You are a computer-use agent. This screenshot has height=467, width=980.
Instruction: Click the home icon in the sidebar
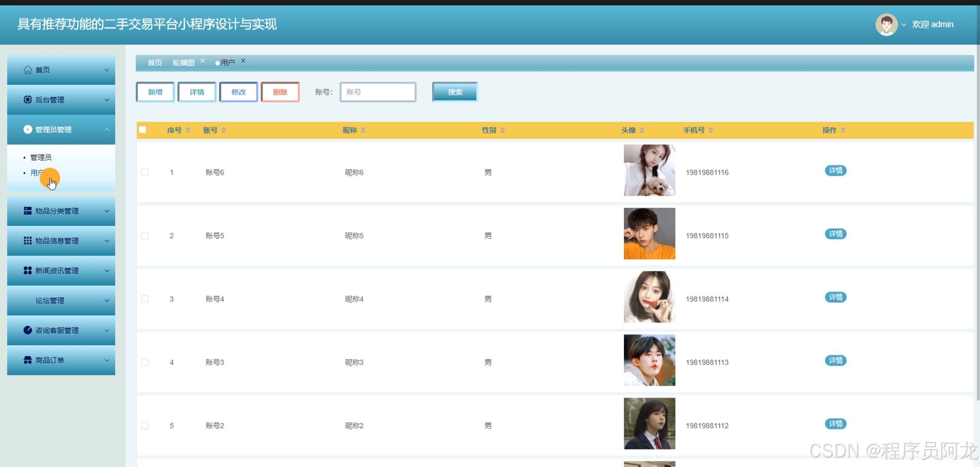tap(28, 70)
